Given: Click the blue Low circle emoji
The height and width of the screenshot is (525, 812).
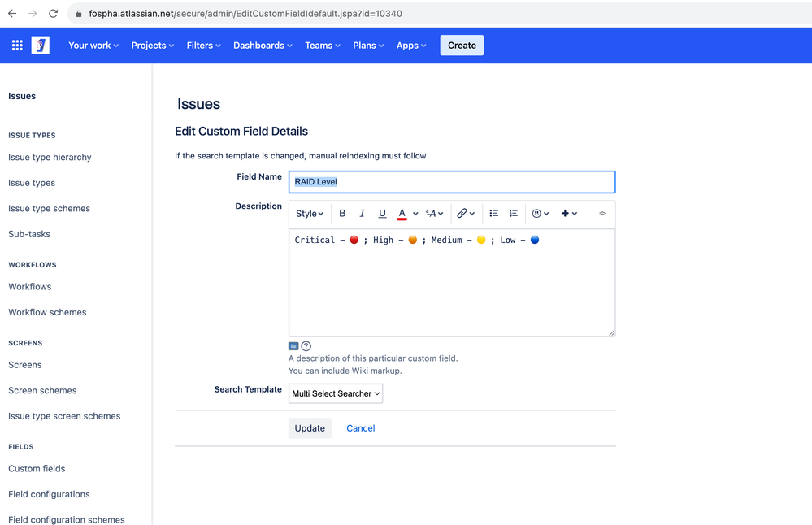Looking at the screenshot, I should tap(535, 240).
